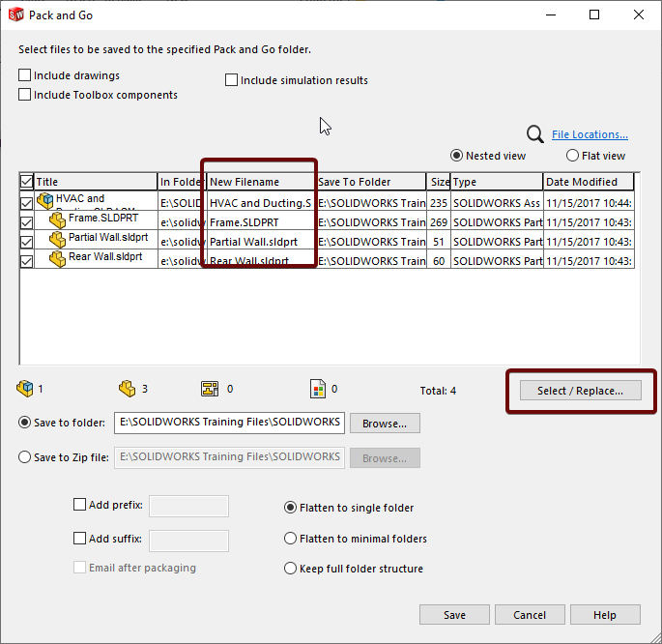Image resolution: width=662 pixels, height=644 pixels.
Task: Choose Flatten to minimal folders
Action: tap(290, 539)
